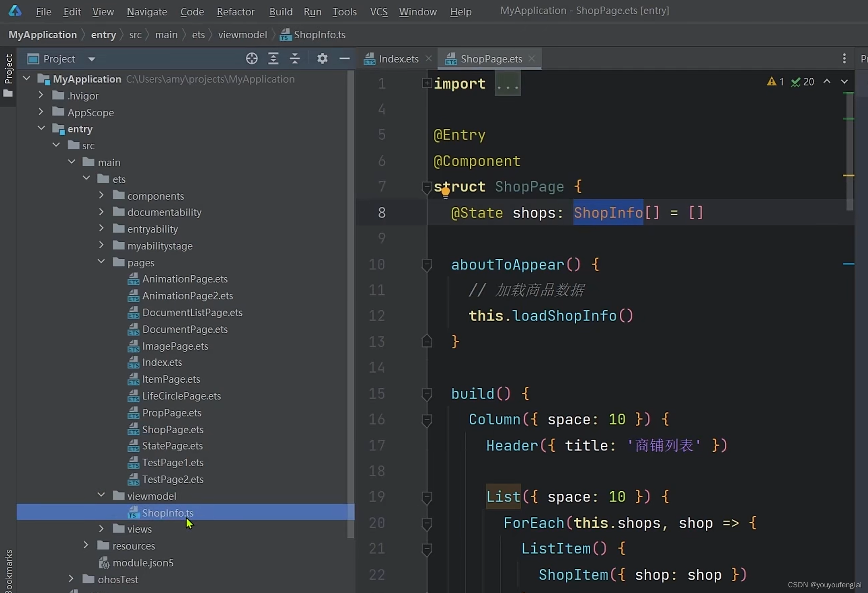Expand the views folder

point(101,528)
